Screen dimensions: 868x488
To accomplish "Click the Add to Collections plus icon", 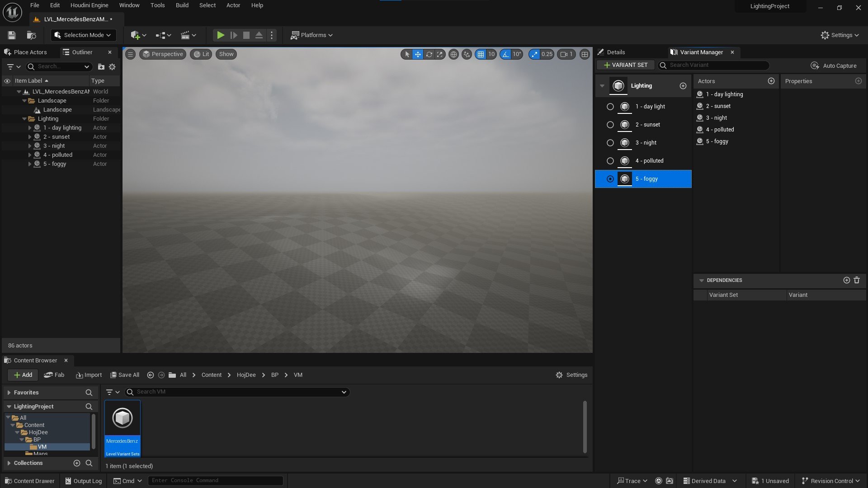I will point(77,463).
